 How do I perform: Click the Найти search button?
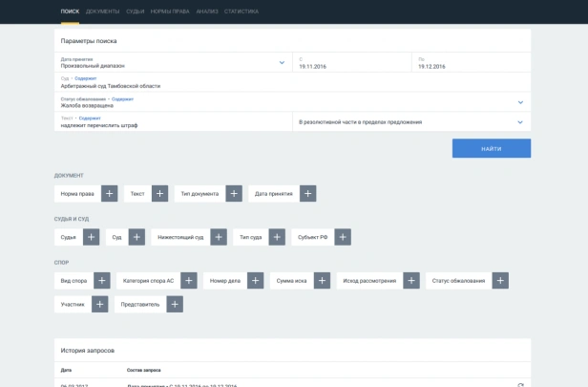[492, 149]
